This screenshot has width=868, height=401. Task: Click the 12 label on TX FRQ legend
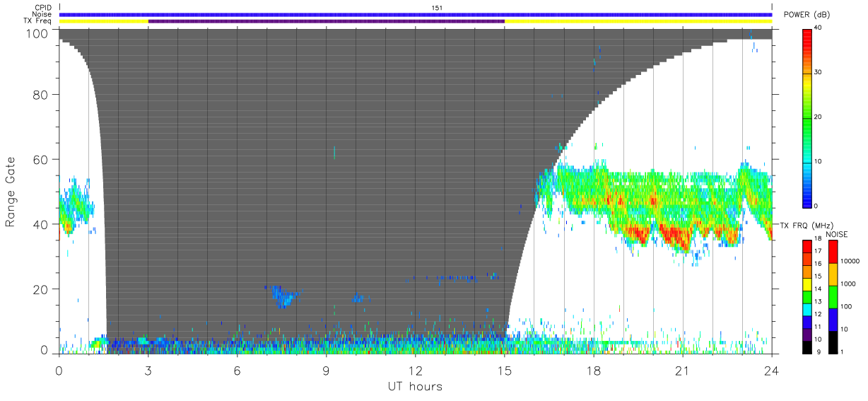[818, 314]
